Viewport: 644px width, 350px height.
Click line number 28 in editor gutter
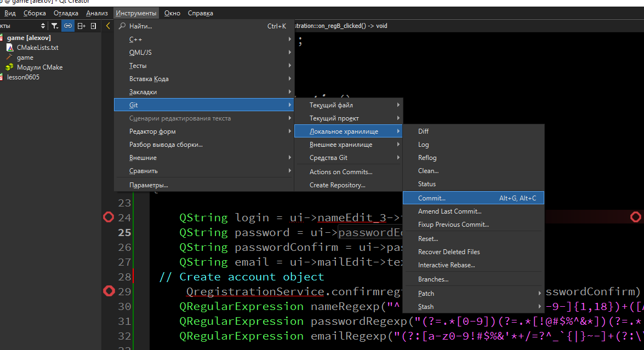tap(124, 277)
